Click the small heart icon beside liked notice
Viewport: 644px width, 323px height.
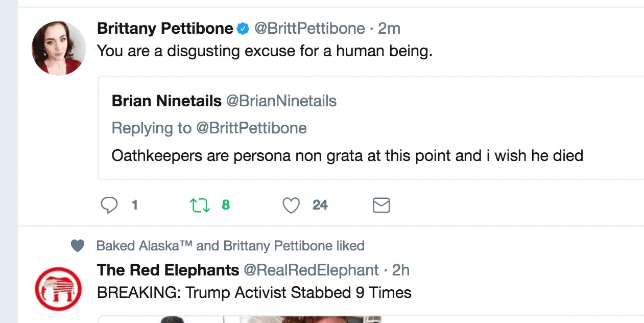pos(77,246)
